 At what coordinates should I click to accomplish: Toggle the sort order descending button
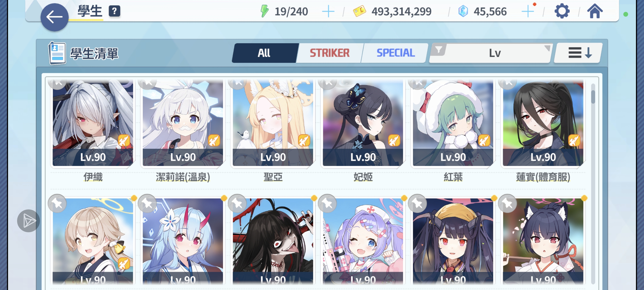point(578,53)
